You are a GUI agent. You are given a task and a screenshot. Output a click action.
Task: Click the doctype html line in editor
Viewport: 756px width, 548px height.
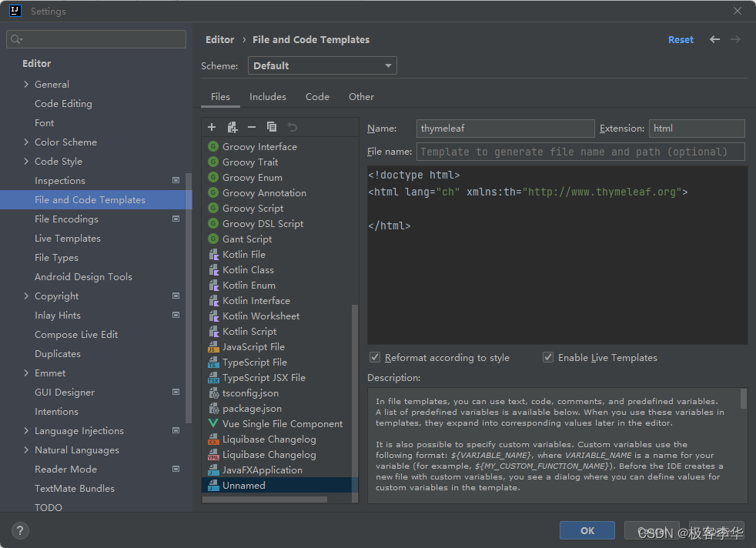413,175
